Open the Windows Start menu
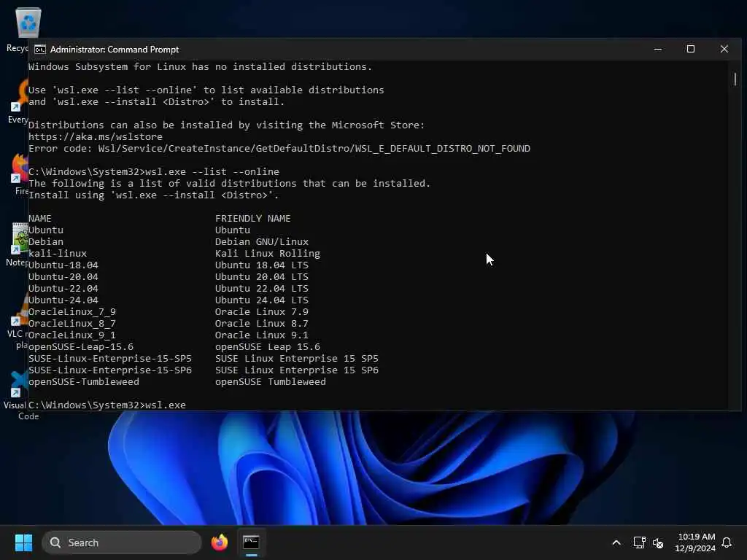 pos(23,542)
